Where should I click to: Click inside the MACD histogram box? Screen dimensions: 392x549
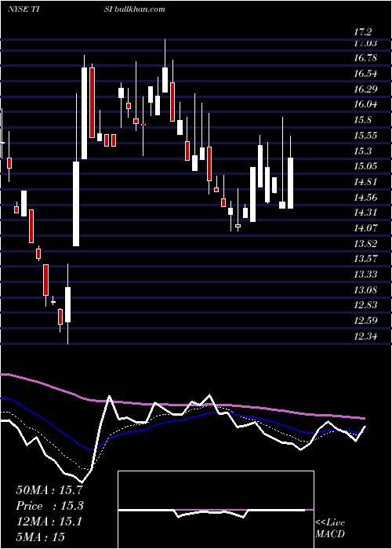pyautogui.click(x=216, y=510)
